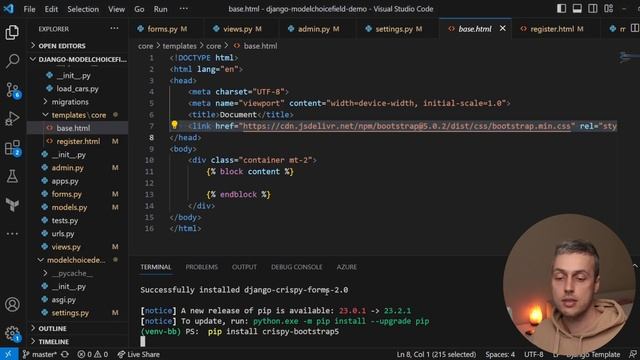
Task: Open the Manage gear menu
Action: pos(12,333)
